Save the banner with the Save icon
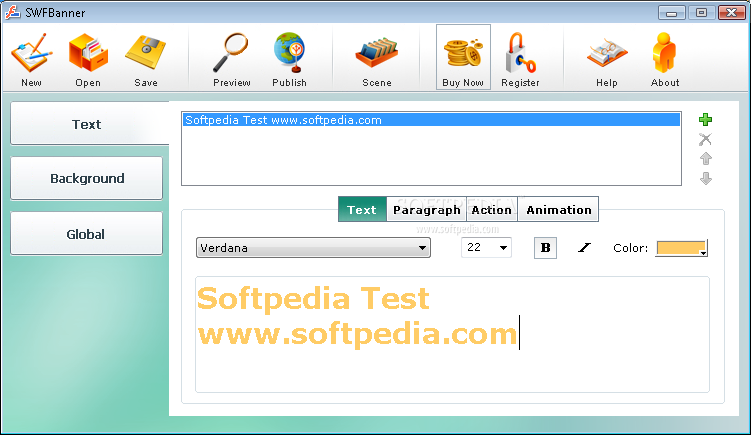The width and height of the screenshot is (751, 435). tap(146, 53)
